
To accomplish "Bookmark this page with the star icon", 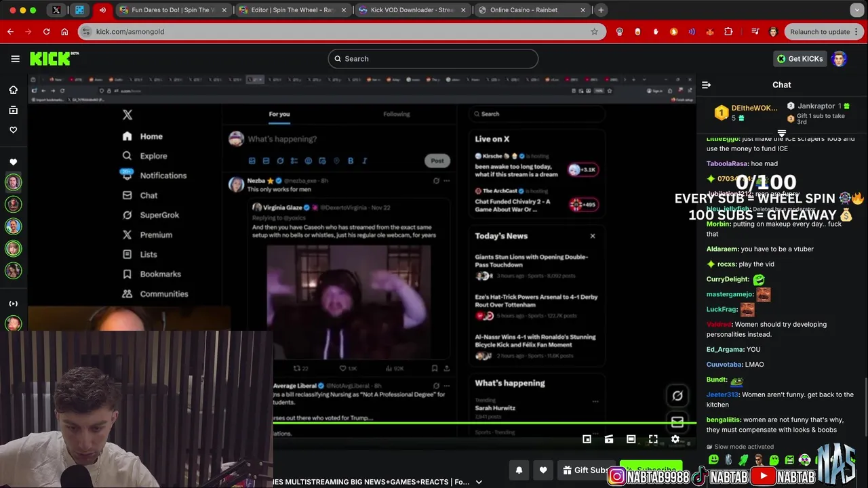I will [595, 32].
